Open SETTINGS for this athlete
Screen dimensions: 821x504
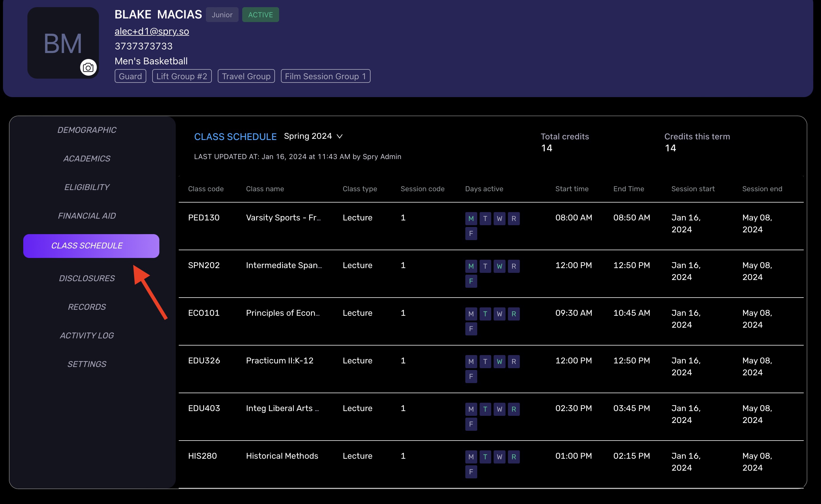87,364
